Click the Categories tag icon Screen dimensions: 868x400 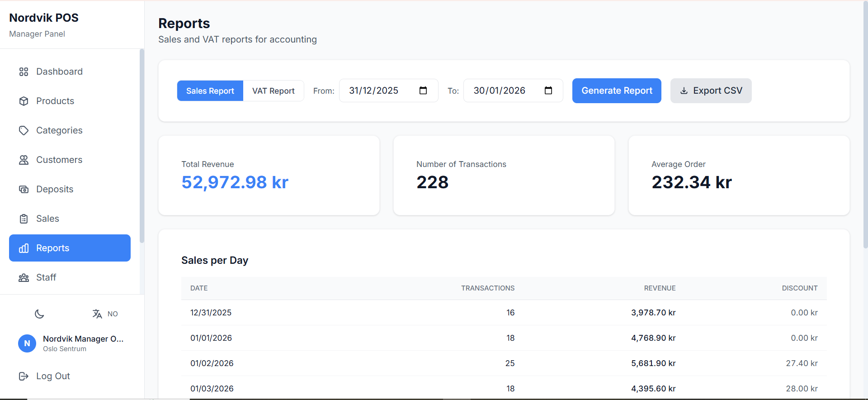pos(24,131)
